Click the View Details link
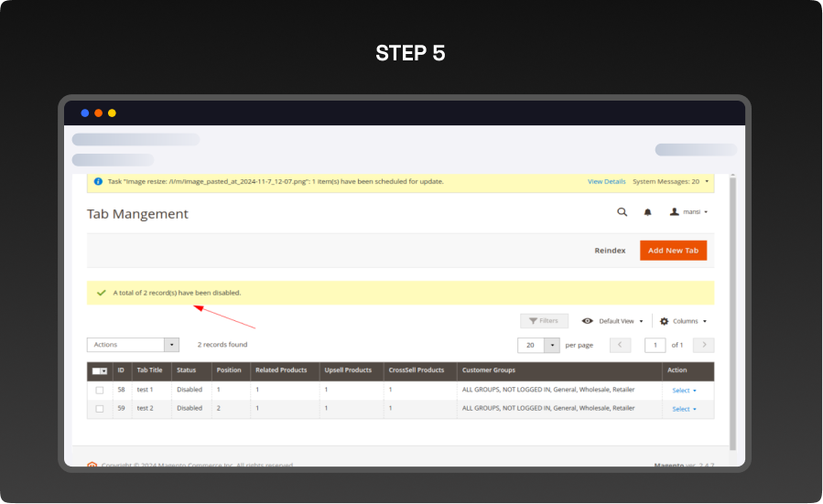823x504 pixels. click(x=606, y=181)
